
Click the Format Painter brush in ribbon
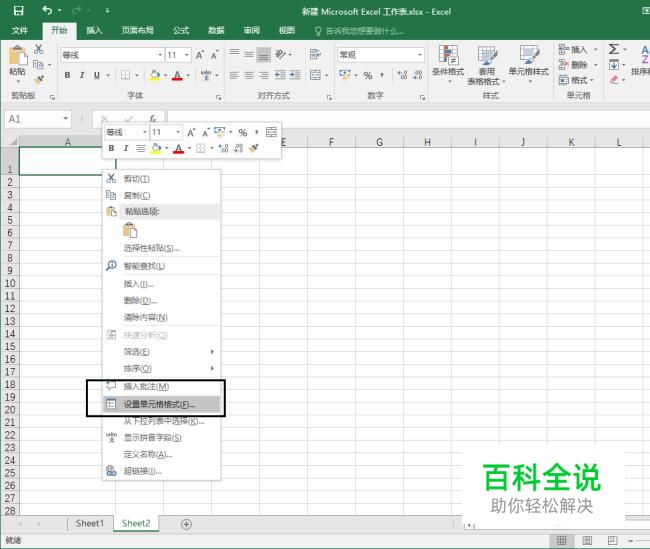(39, 79)
